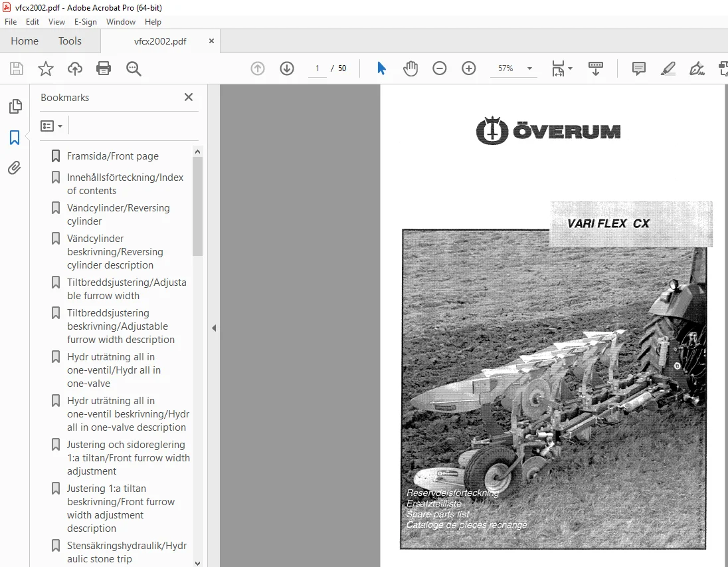Image resolution: width=728 pixels, height=567 pixels.
Task: Open the View menu
Action: pos(56,22)
